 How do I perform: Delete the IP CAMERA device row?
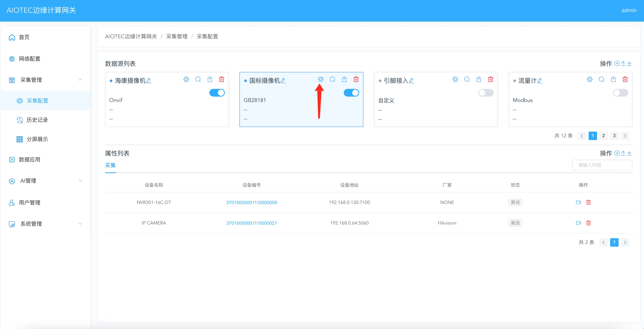coord(589,223)
